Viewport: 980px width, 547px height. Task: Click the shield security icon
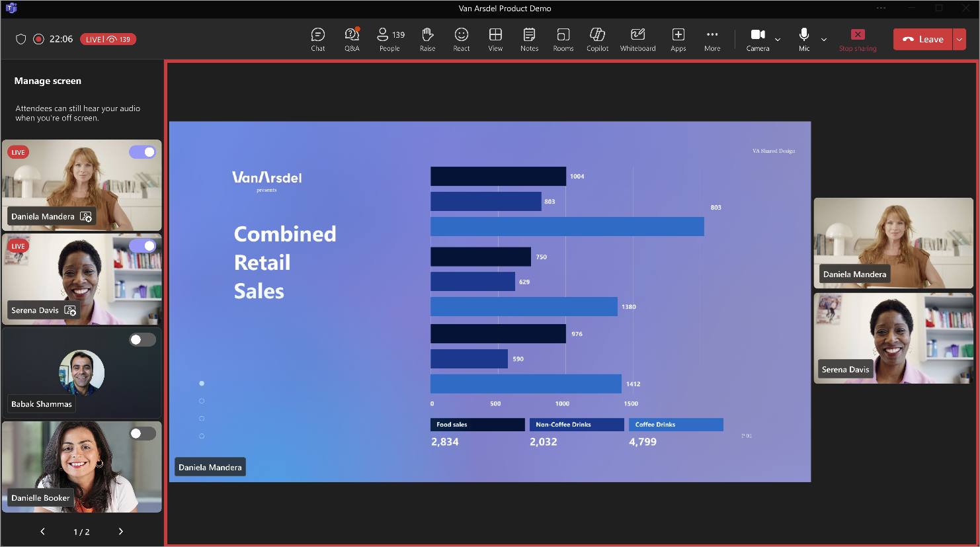click(x=20, y=39)
